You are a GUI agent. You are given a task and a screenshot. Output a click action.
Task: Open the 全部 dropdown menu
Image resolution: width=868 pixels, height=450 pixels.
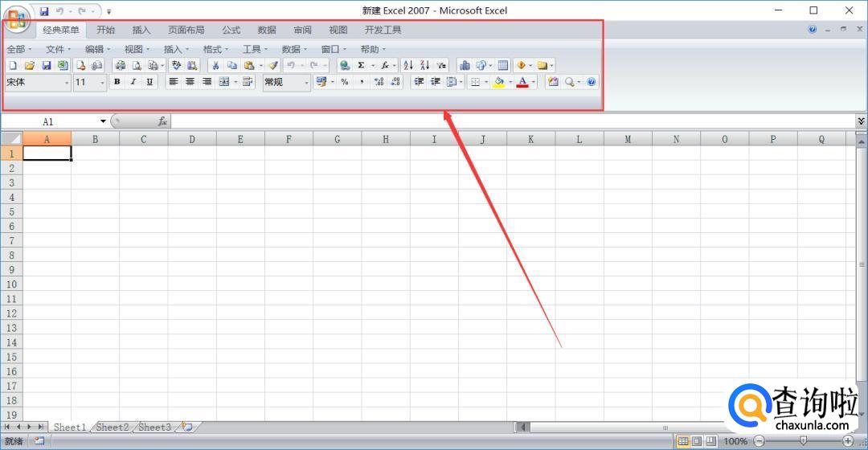[x=19, y=49]
